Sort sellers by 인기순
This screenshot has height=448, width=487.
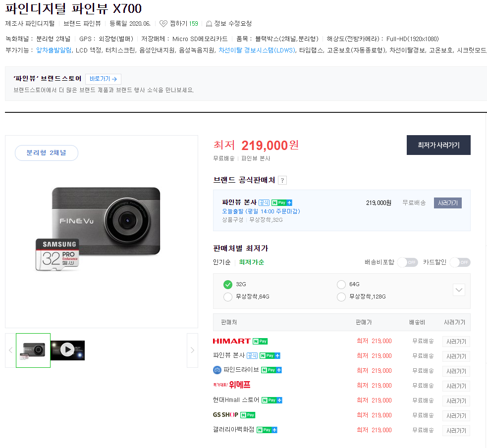click(x=222, y=262)
